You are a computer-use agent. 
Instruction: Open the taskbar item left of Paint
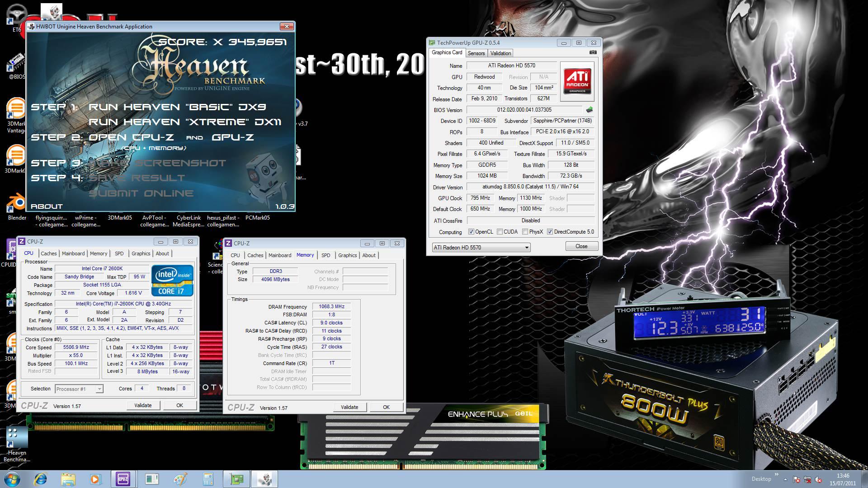[152, 479]
